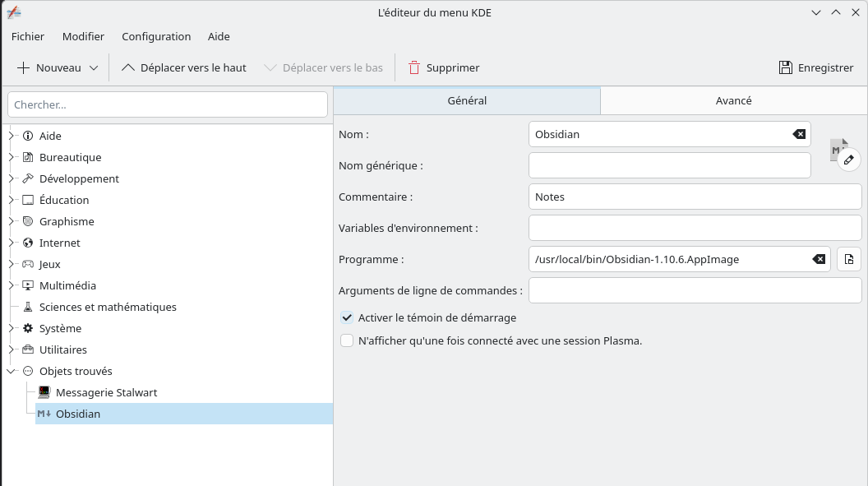868x486 pixels.
Task: Click the Supprimer trash icon
Action: (x=414, y=67)
